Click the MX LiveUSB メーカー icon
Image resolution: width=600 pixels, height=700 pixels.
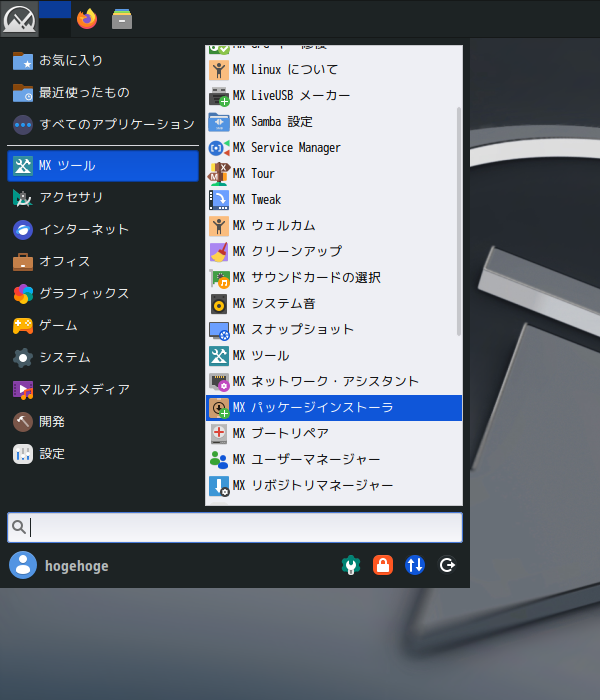219,96
